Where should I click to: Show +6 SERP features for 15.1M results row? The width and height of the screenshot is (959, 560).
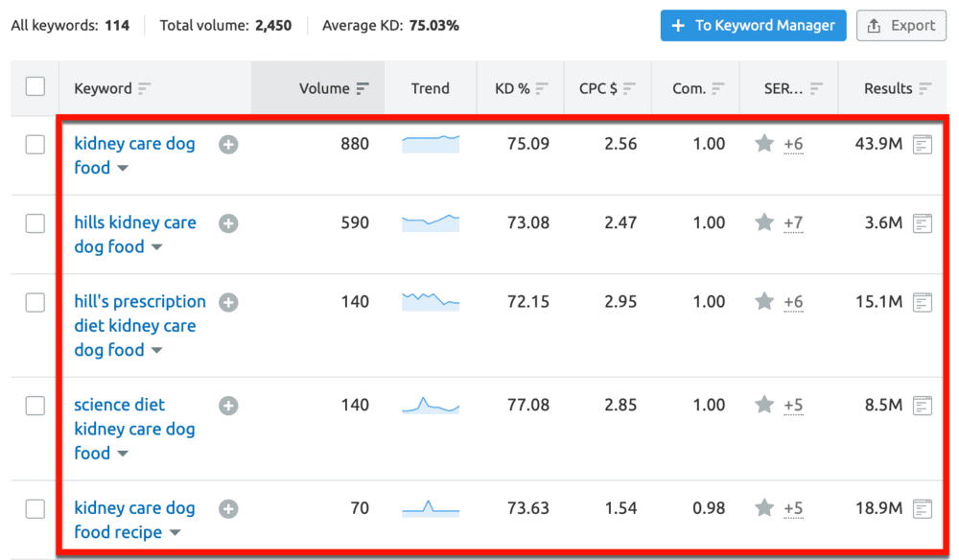[x=793, y=302]
